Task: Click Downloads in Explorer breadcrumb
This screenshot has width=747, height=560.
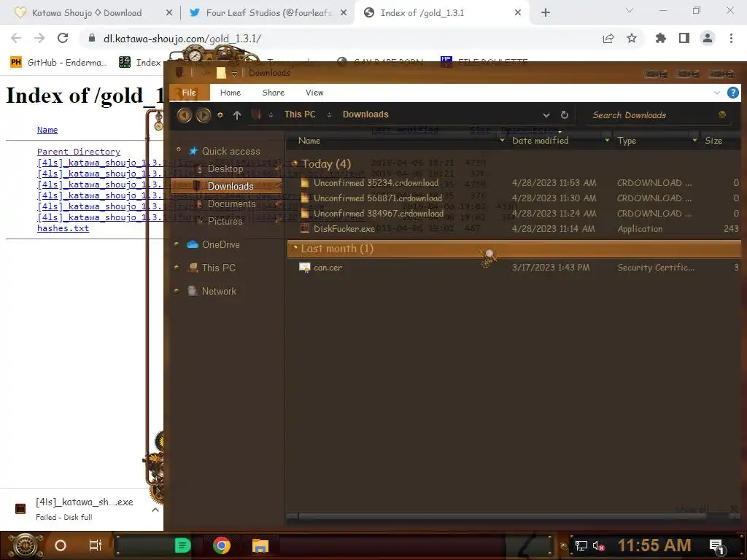Action: (365, 114)
